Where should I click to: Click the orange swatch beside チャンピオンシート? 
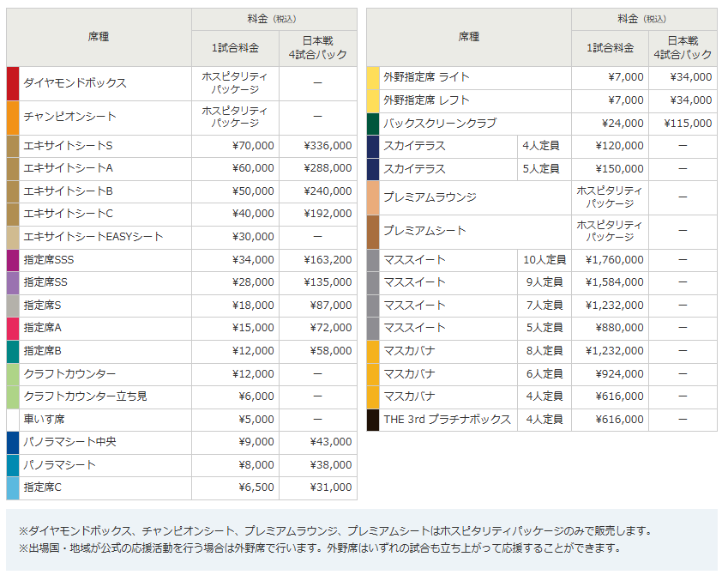pos(13,118)
